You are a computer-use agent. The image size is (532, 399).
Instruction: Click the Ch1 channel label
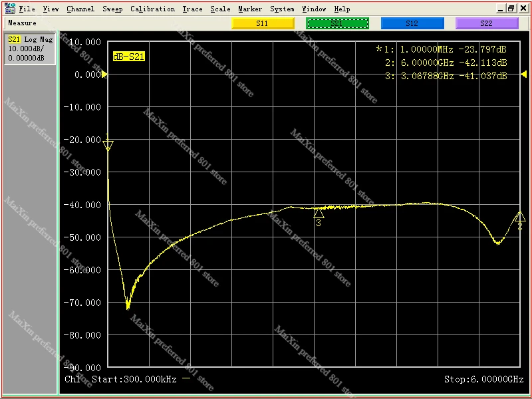[x=72, y=379]
